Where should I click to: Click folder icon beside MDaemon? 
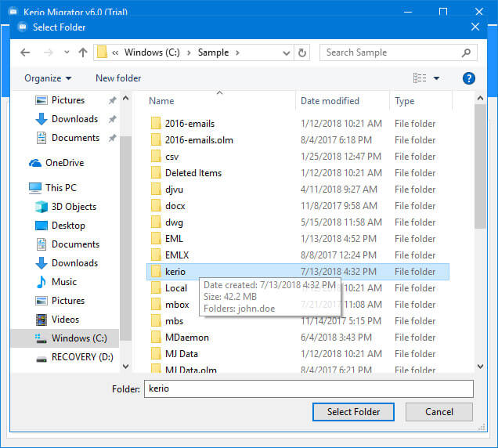[x=156, y=338]
